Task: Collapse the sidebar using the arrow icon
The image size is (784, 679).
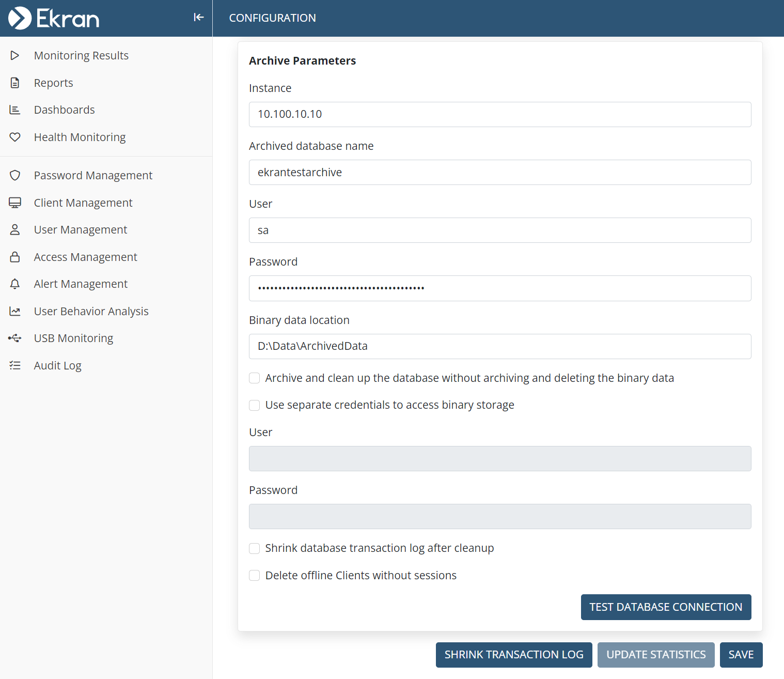Action: tap(199, 18)
